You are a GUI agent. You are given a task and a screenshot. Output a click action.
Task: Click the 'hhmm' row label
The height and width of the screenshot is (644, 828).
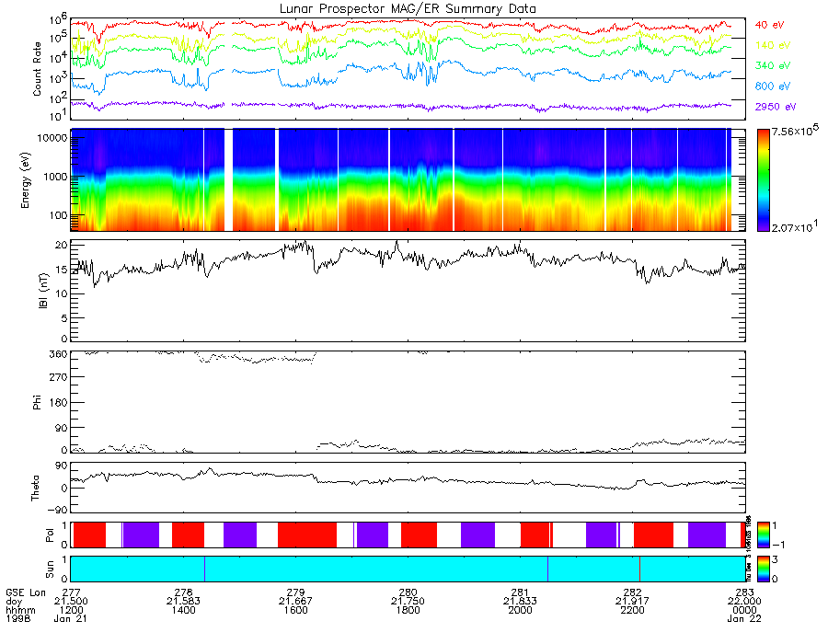click(20, 610)
